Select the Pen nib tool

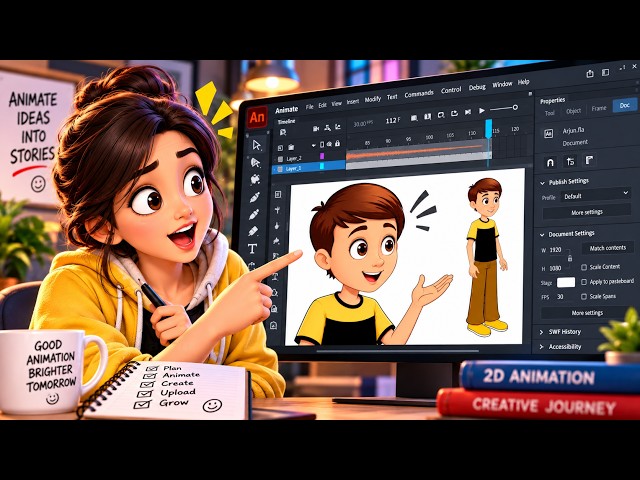255,197
